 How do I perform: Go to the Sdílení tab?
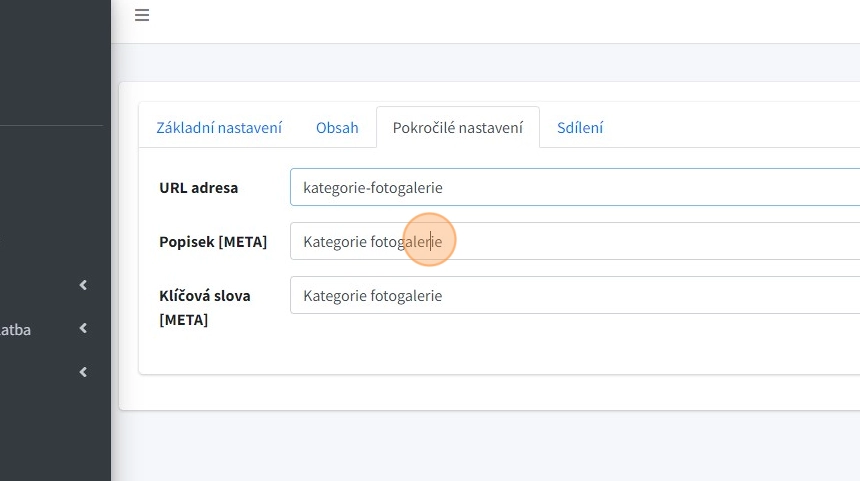point(580,128)
